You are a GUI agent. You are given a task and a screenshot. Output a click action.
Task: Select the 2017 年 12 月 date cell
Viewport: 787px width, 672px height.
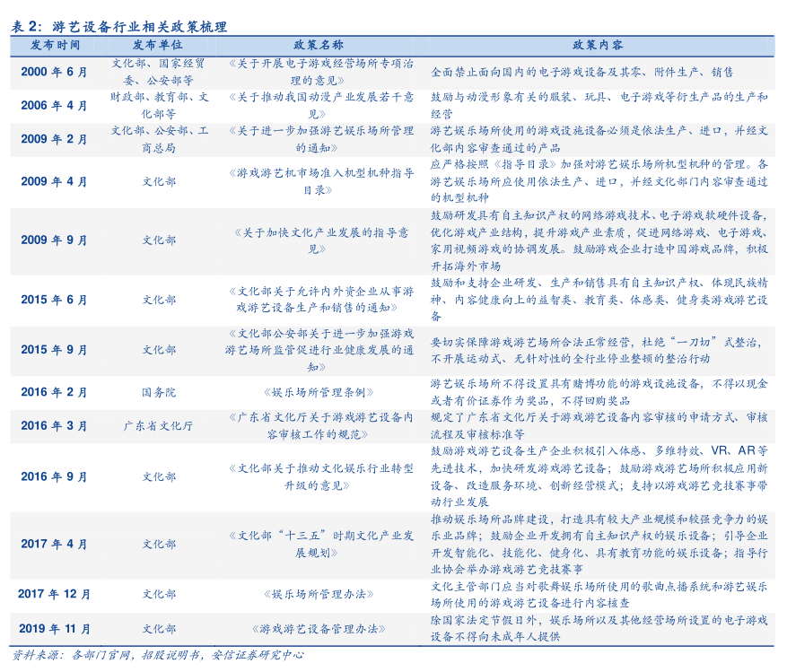point(55,594)
